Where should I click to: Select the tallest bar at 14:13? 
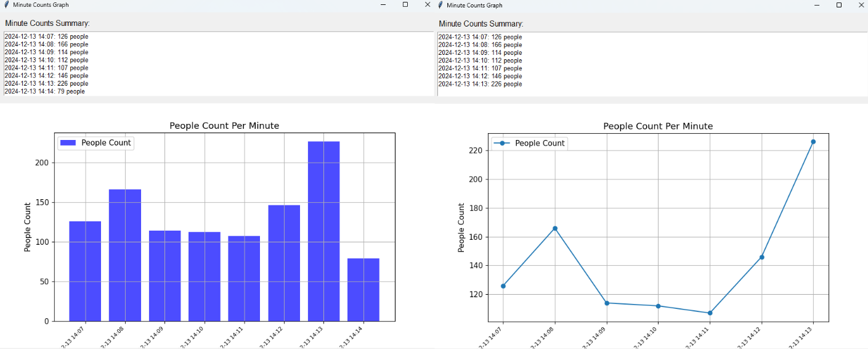[323, 231]
